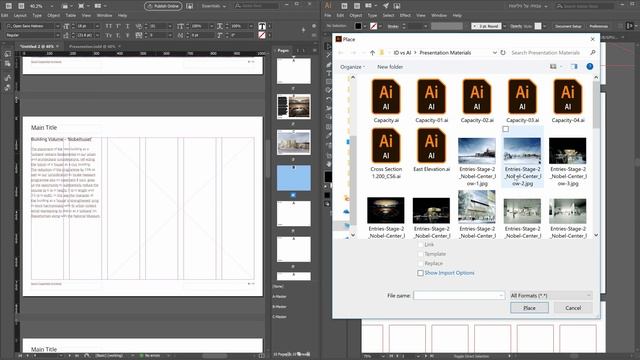The image size is (640, 360).
Task: Select the East Elevation.ai file icon
Action: point(431,145)
